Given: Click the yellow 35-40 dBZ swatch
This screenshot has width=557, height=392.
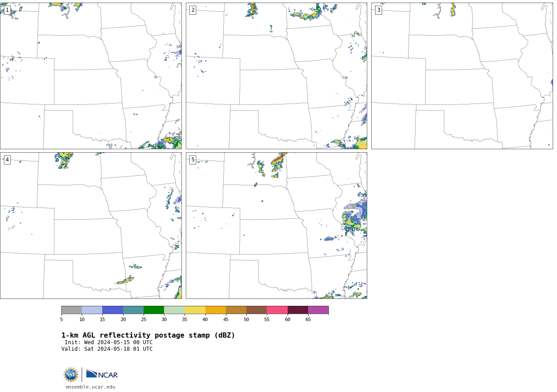Looking at the screenshot, I should point(195,310).
